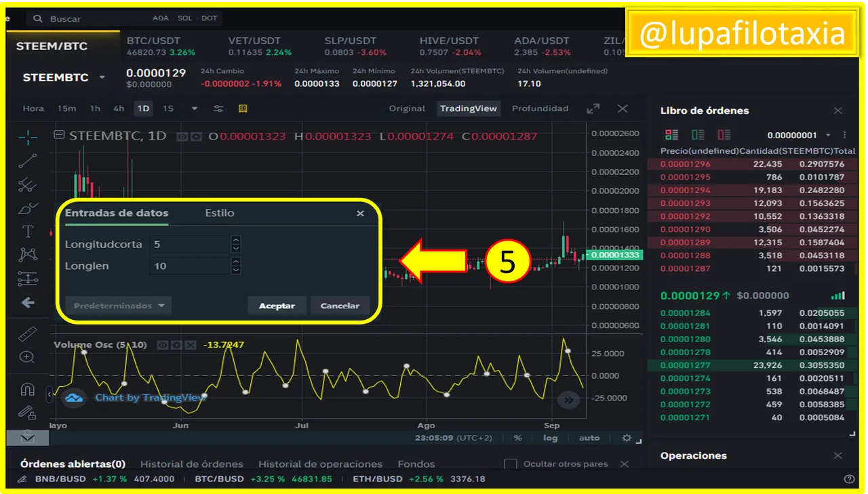
Task: Select the ruler measure tool
Action: (x=27, y=334)
